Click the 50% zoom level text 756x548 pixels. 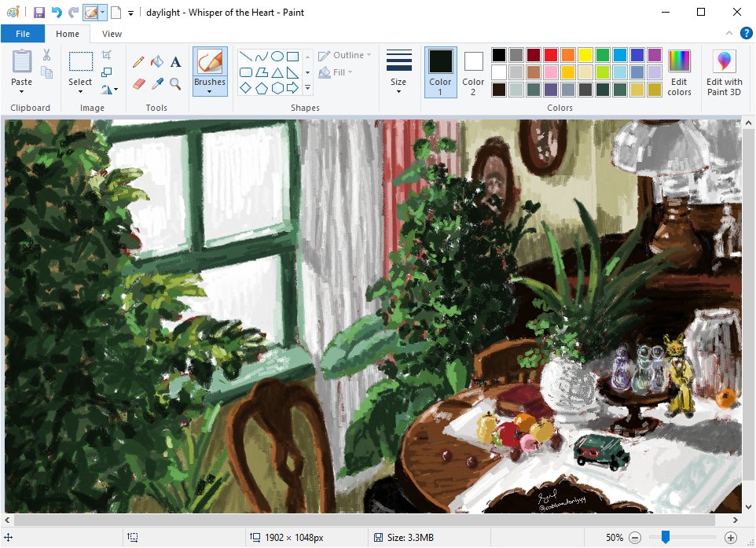coord(615,538)
